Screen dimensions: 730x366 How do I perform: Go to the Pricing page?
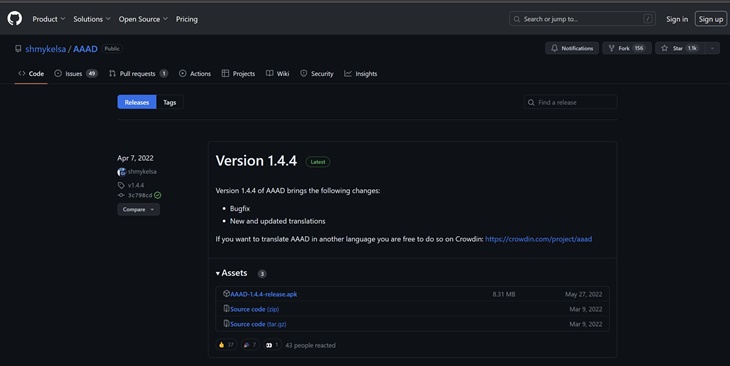point(187,19)
